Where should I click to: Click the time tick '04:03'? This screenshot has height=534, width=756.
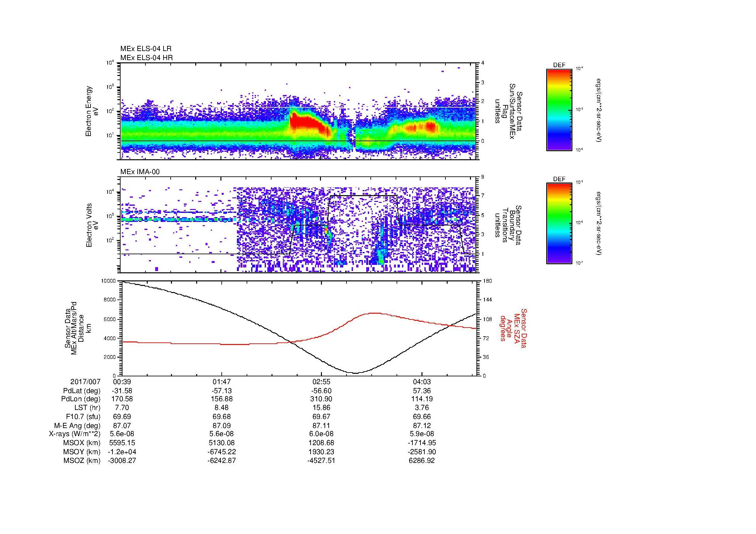pos(422,382)
